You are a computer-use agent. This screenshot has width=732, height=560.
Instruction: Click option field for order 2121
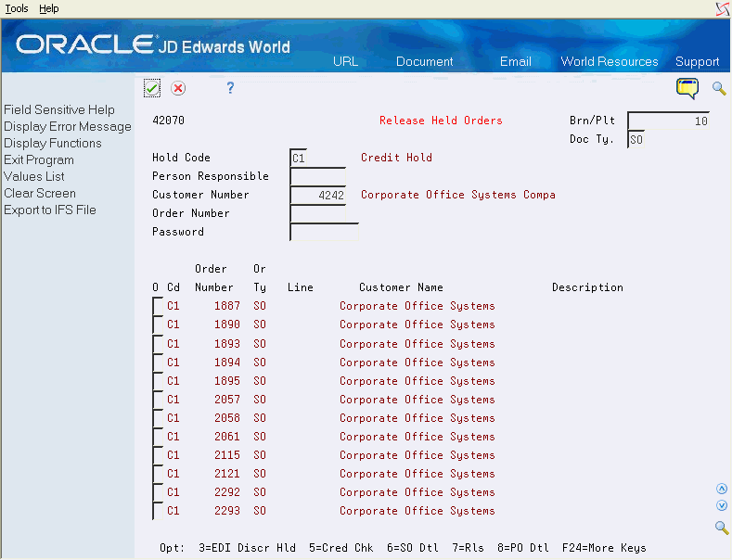[158, 474]
